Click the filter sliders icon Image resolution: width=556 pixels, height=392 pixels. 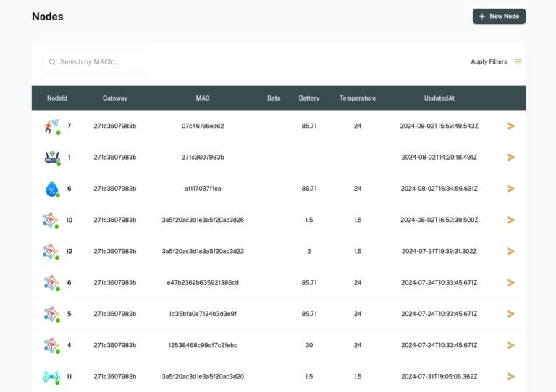click(518, 62)
